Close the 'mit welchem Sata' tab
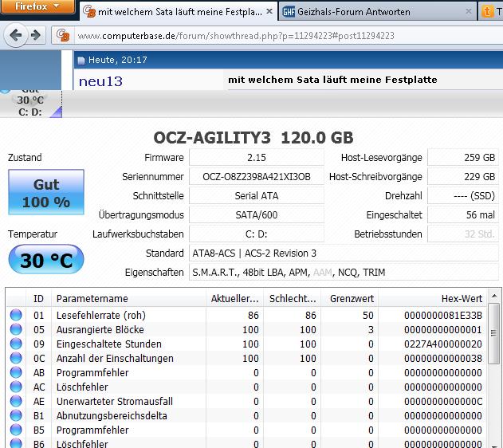503x448 pixels. click(x=269, y=11)
